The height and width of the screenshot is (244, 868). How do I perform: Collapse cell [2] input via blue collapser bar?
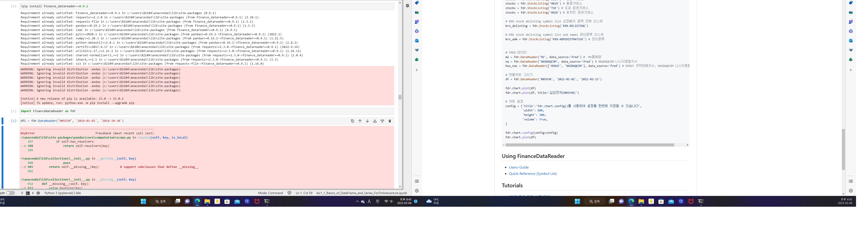(2, 121)
